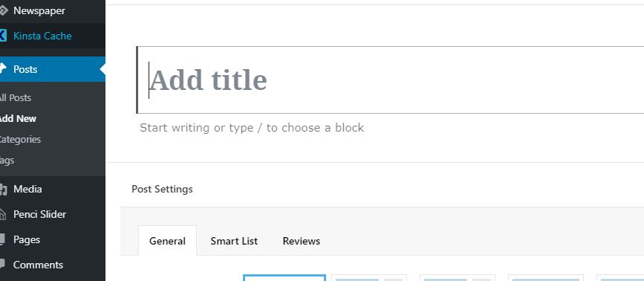Open the All Posts submenu item
Viewport: 644px width, 281px height.
tap(15, 98)
